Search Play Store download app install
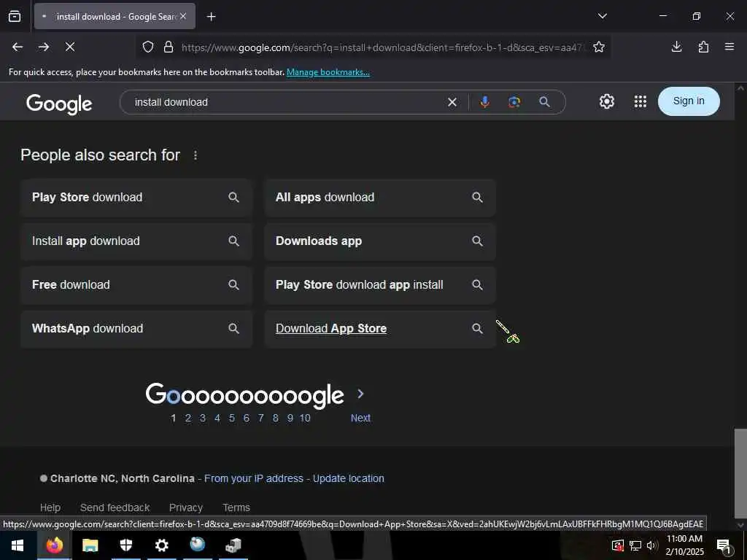The height and width of the screenshot is (560, 747). tap(379, 285)
